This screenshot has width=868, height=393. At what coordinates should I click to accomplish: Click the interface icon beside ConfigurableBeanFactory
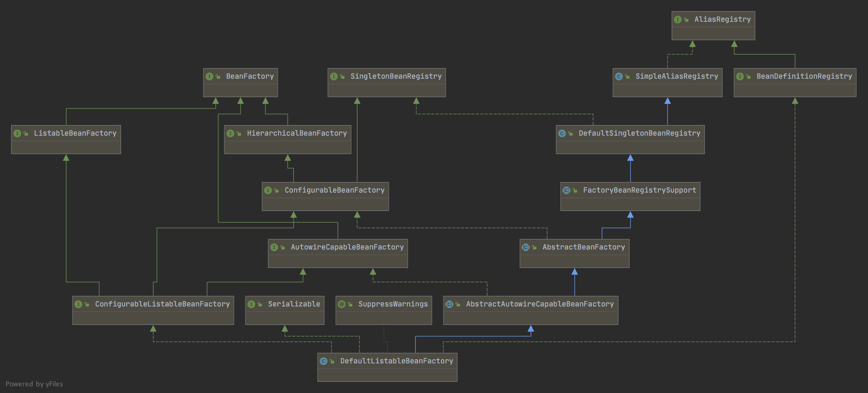click(268, 190)
